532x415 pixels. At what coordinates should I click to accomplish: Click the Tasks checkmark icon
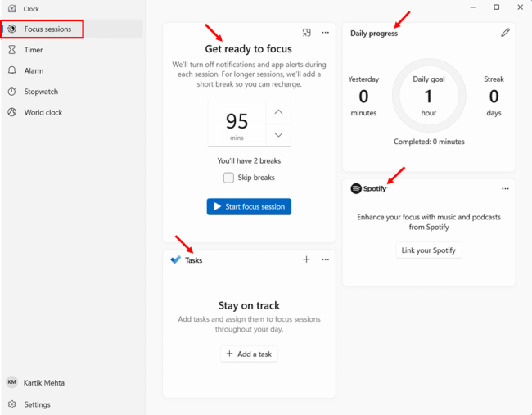coord(175,260)
